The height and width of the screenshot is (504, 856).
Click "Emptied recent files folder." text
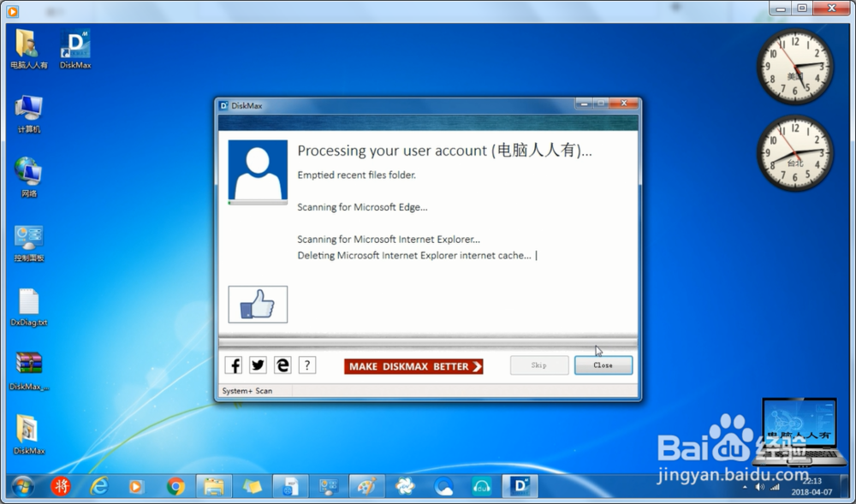coord(356,175)
